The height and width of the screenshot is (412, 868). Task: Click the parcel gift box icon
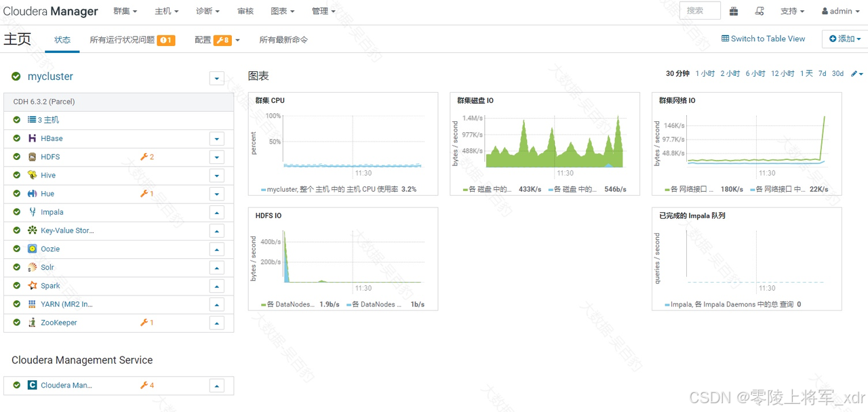click(x=734, y=11)
